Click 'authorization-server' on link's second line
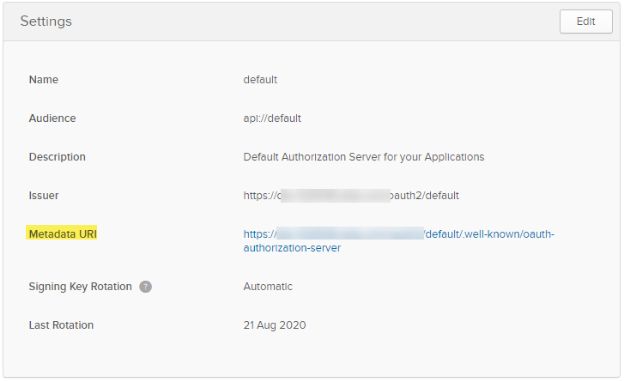The height and width of the screenshot is (381, 624). point(292,248)
